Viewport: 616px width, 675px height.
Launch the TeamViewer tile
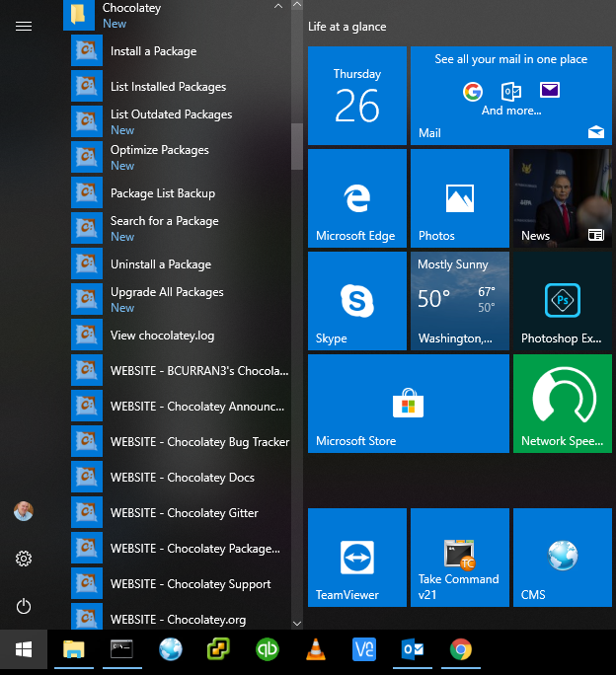coord(357,558)
